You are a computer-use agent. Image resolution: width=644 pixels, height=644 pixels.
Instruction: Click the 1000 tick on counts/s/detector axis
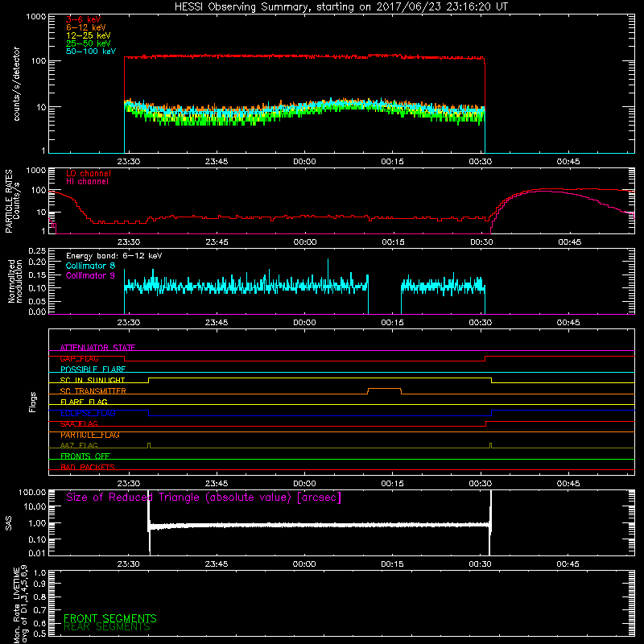[36, 17]
